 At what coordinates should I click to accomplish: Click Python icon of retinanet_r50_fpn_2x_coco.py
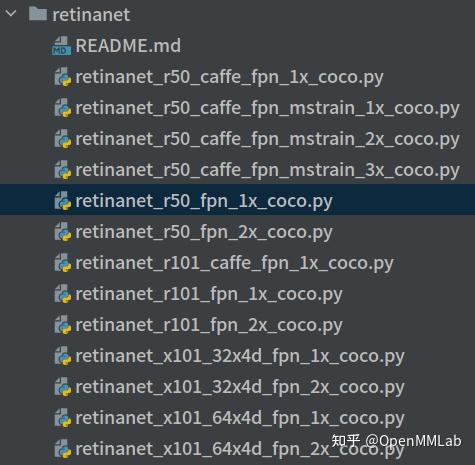coord(63,232)
